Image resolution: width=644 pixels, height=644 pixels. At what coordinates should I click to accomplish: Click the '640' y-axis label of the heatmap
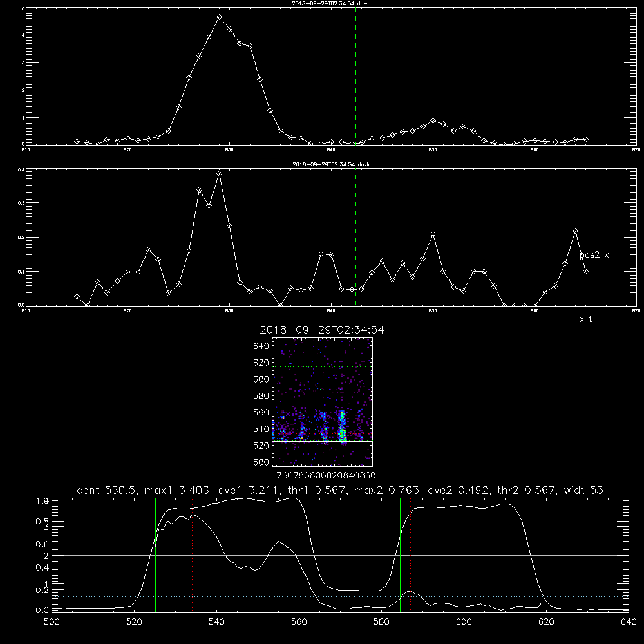click(x=261, y=346)
